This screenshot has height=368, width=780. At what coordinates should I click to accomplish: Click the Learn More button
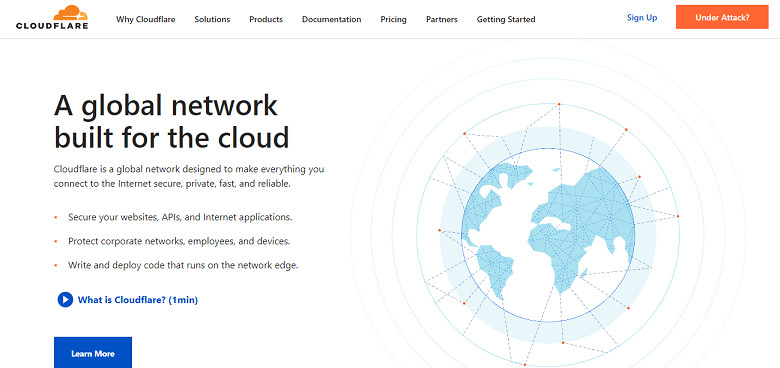coord(93,354)
